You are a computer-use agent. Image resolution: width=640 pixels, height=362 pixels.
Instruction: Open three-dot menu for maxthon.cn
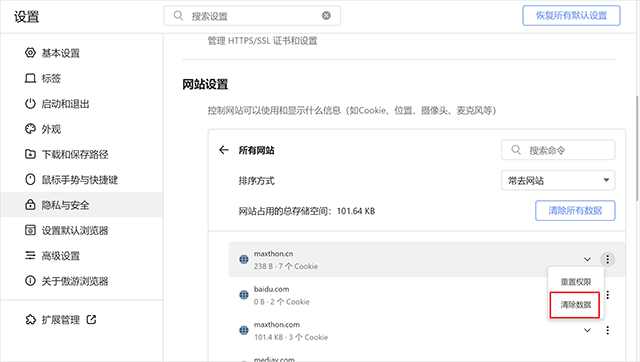click(607, 259)
